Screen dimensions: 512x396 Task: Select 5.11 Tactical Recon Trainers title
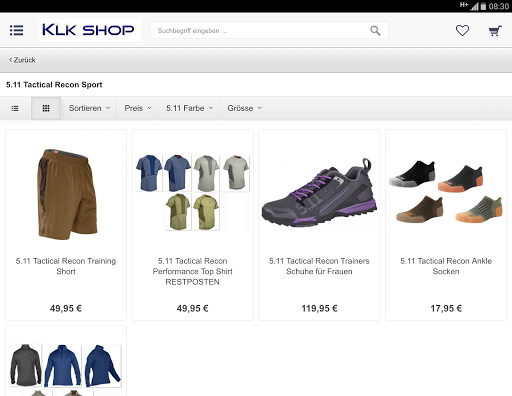(319, 266)
